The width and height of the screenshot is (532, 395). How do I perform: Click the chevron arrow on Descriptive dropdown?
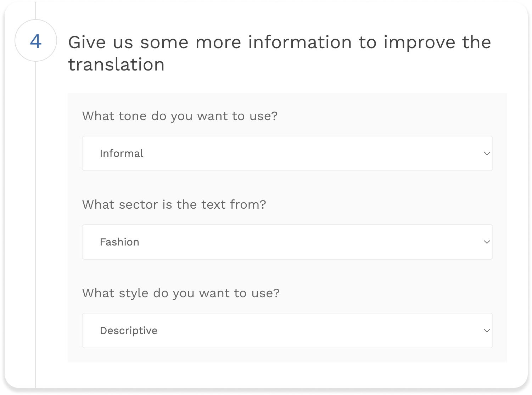click(487, 331)
